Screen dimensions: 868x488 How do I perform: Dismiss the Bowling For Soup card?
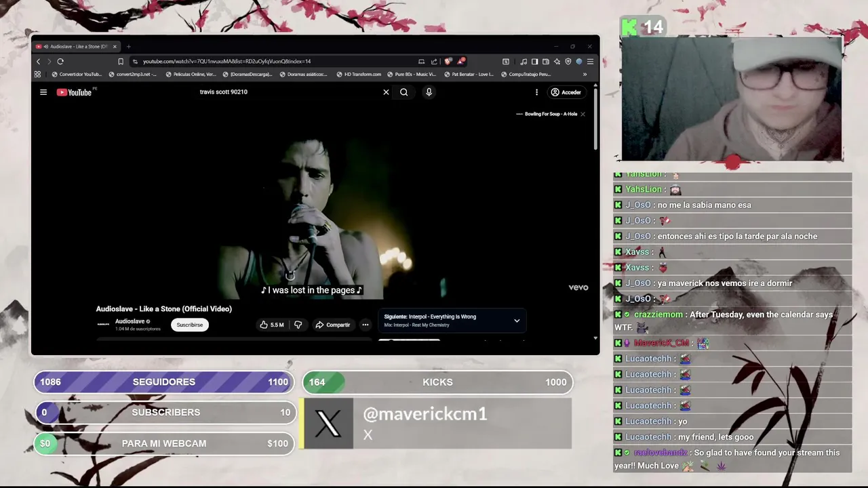[x=583, y=114]
